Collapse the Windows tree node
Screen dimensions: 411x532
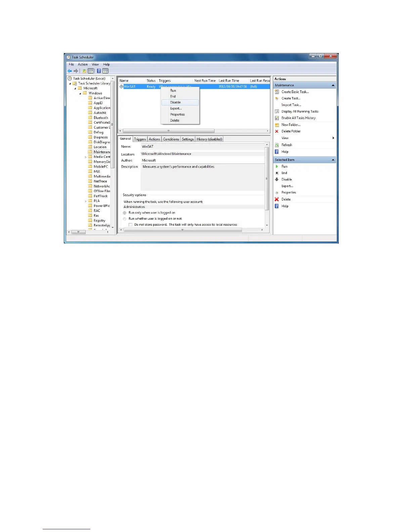click(x=80, y=93)
